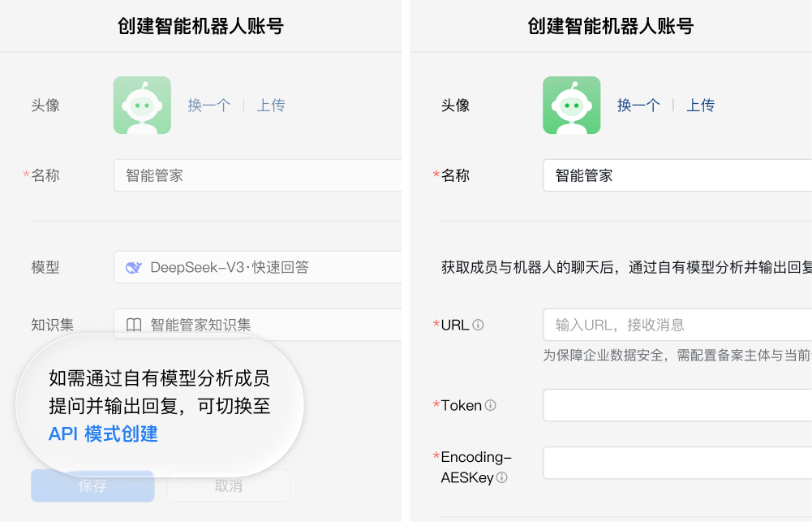Open the API 模式创建 link
812x522 pixels.
103,434
